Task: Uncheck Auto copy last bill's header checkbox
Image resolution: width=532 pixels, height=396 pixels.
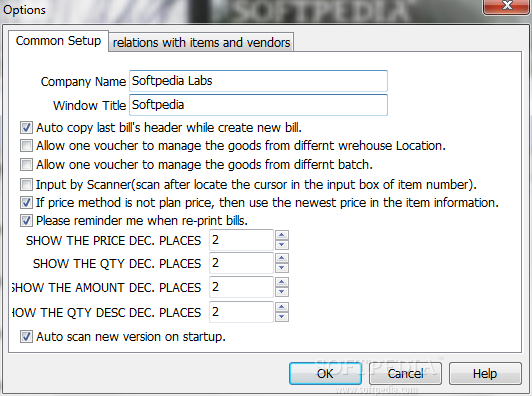Action: 26,128
